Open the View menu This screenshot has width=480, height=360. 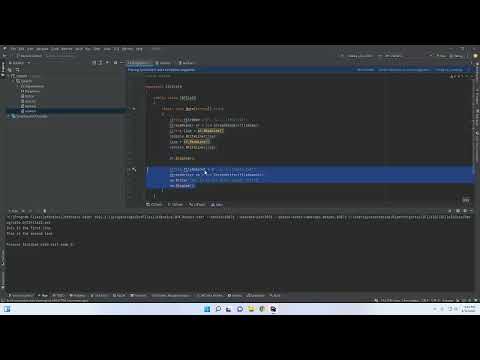30,49
